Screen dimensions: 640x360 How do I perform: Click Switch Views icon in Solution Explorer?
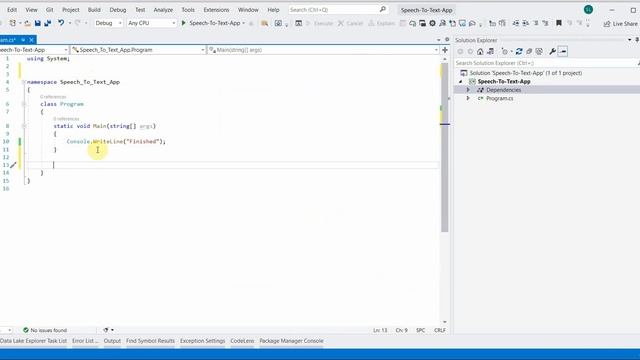491,51
